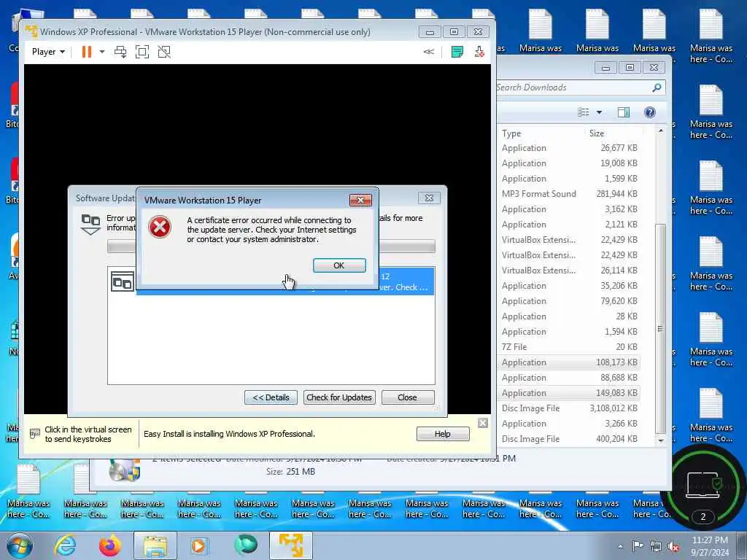Dismiss the Easy Install notification bar

coord(483,423)
